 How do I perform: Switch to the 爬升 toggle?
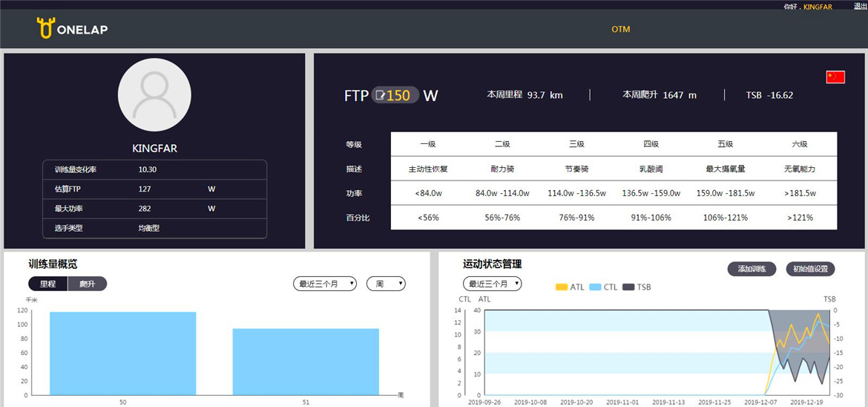(88, 284)
